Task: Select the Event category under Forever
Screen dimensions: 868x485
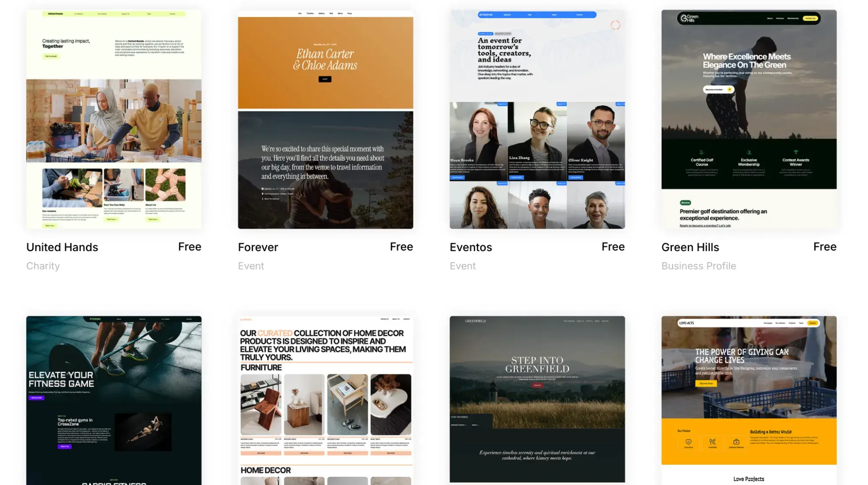Action: click(251, 266)
